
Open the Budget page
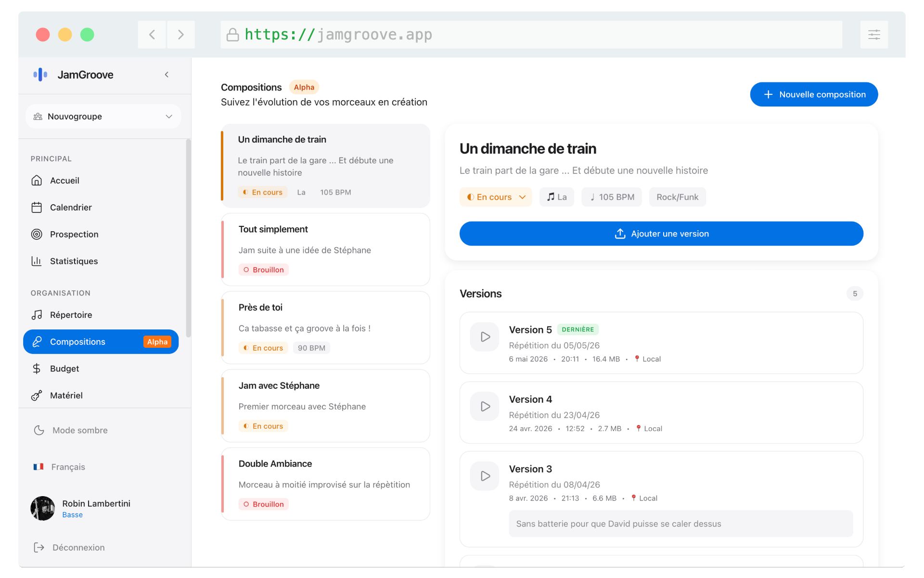(x=101, y=369)
